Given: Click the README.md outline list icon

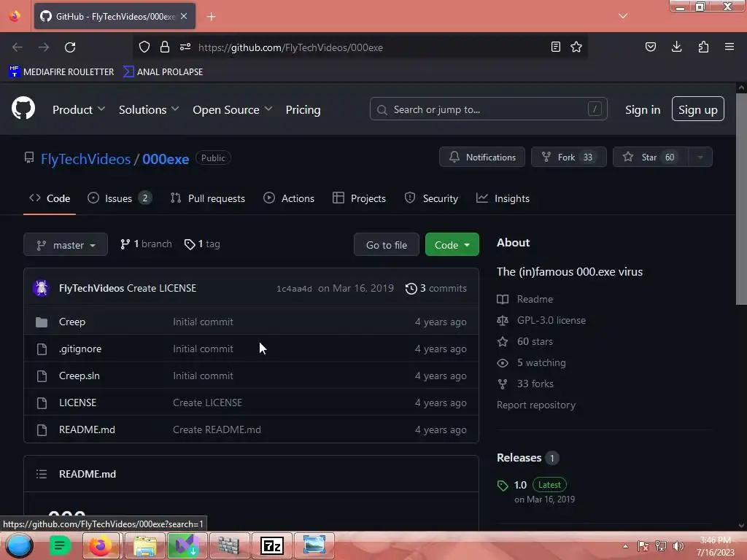Looking at the screenshot, I should tap(42, 474).
